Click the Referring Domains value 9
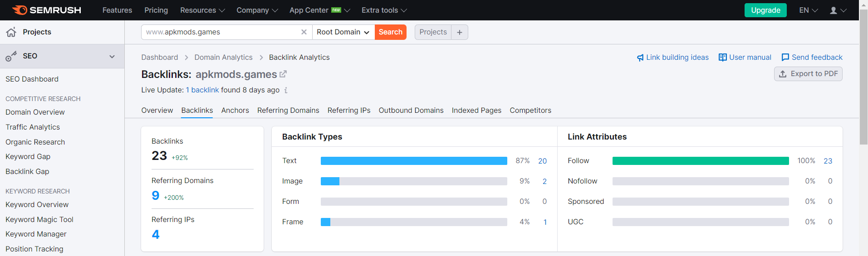The image size is (868, 256). pyautogui.click(x=156, y=195)
